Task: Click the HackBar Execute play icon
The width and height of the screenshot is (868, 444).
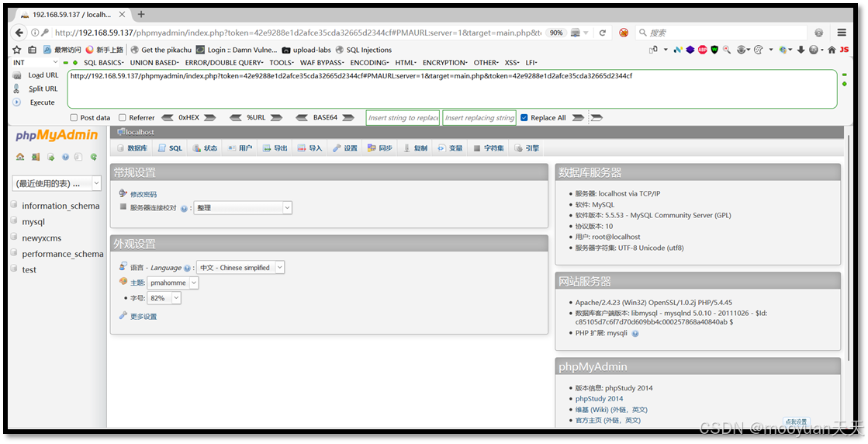Action: click(x=17, y=102)
